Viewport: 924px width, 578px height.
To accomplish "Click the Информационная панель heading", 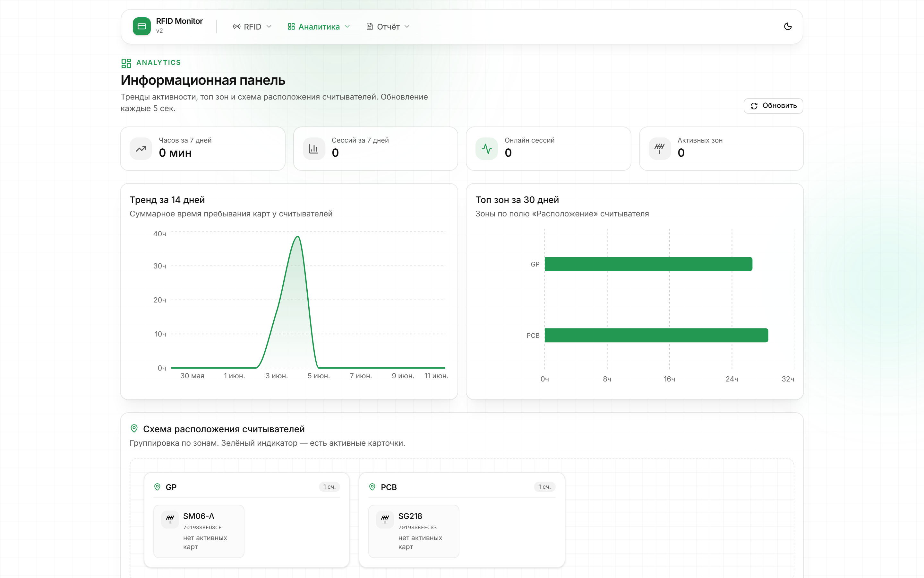I will [x=203, y=80].
